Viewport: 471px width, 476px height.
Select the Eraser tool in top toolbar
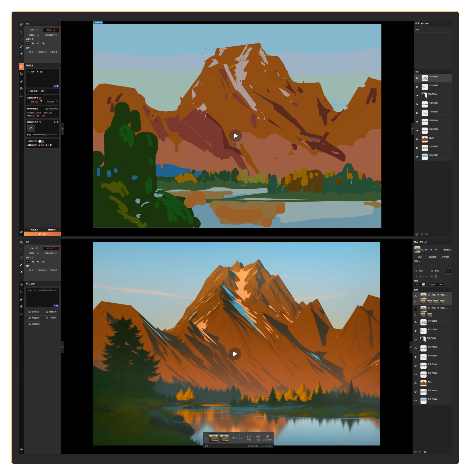point(21,54)
